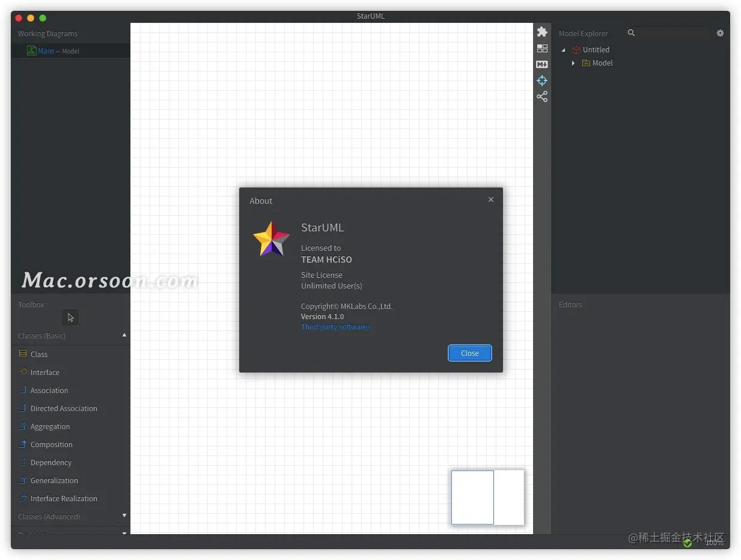741x560 pixels.
Task: Click the Aggregation label in Toolbox
Action: [50, 427]
